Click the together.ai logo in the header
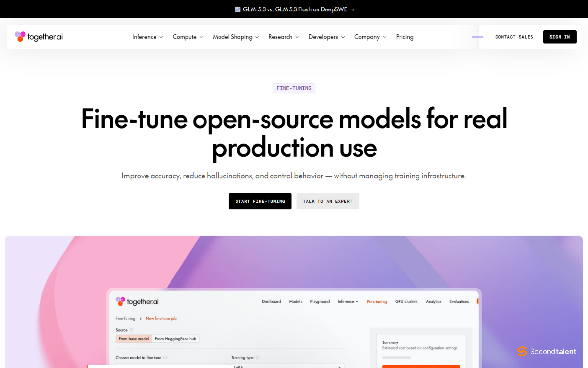The image size is (588, 368). [x=39, y=37]
